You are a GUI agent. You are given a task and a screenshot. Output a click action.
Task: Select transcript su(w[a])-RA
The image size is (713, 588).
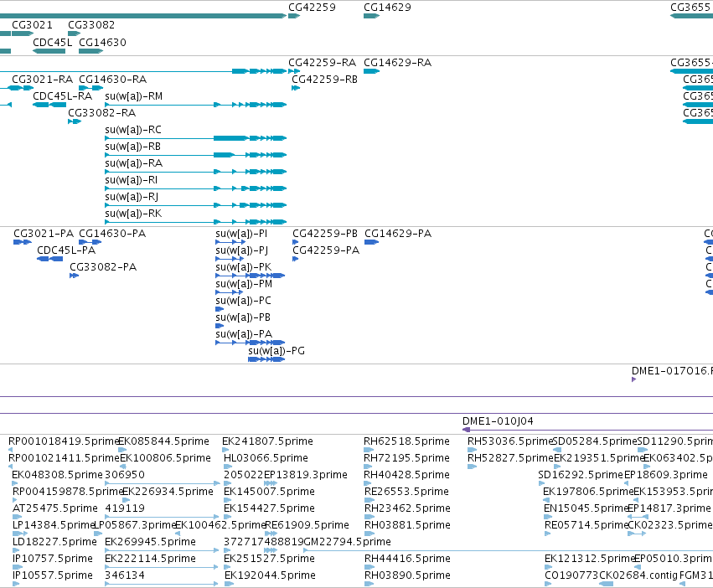pos(134,162)
